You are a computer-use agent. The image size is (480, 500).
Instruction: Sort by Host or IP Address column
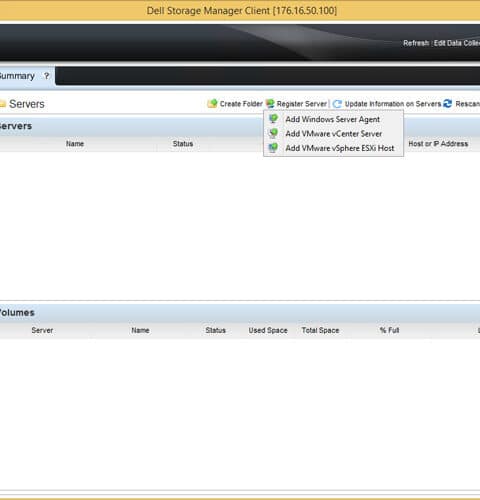438,144
